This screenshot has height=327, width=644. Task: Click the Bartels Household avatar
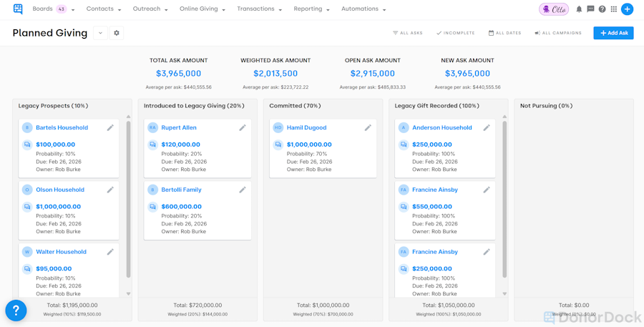coord(27,128)
